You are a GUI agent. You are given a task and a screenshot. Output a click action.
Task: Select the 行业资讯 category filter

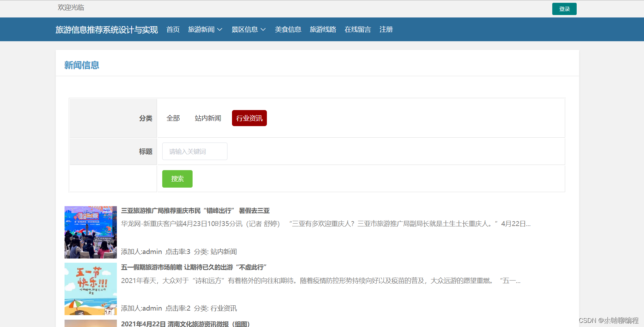pyautogui.click(x=249, y=118)
